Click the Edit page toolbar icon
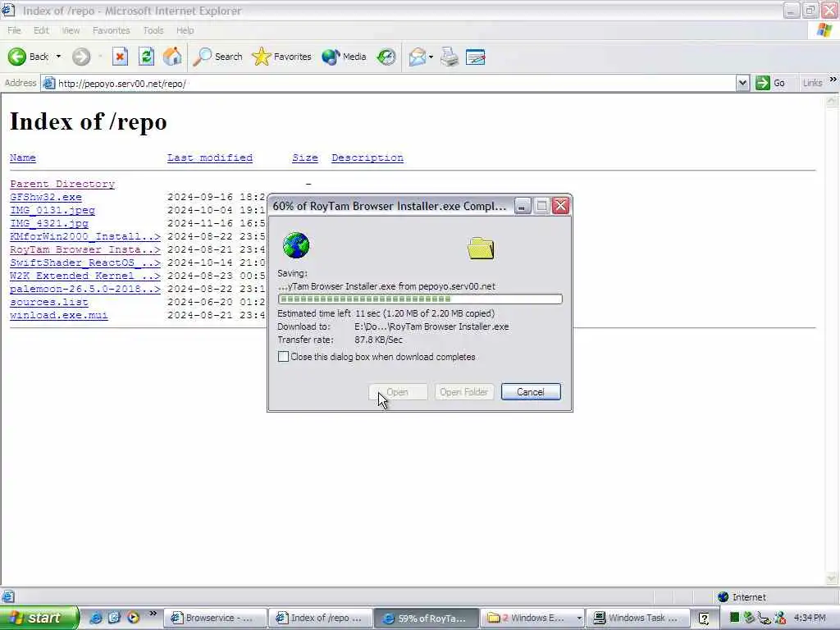 pyautogui.click(x=475, y=57)
